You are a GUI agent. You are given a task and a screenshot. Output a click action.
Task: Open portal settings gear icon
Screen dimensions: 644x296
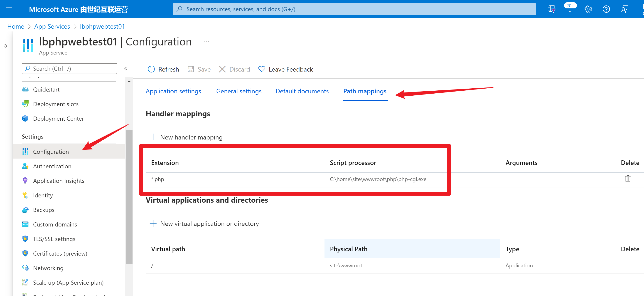(588, 10)
